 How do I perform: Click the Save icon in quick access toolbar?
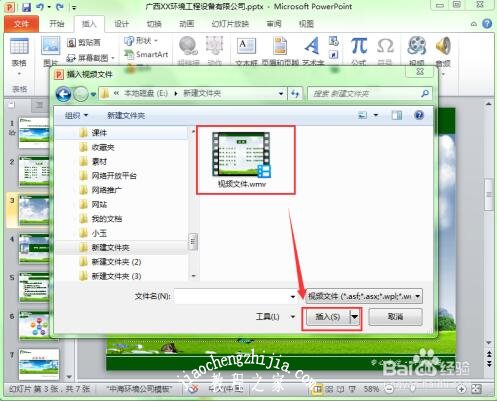[27, 7]
